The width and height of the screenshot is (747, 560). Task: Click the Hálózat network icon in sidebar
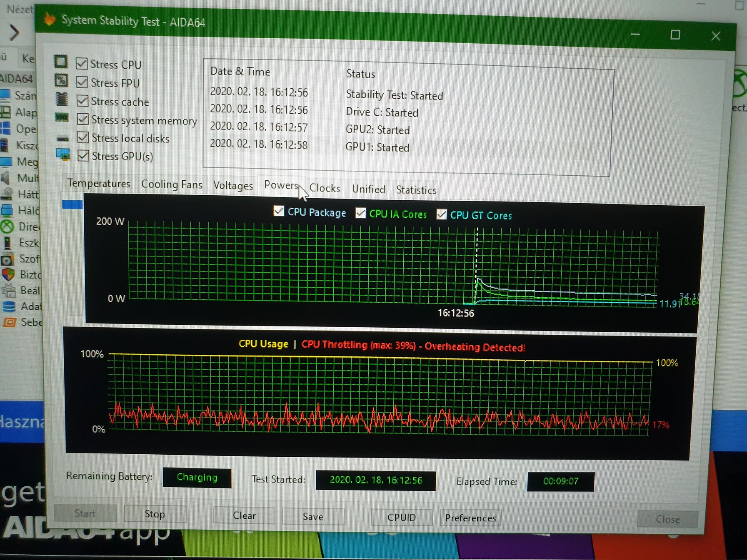tap(7, 210)
